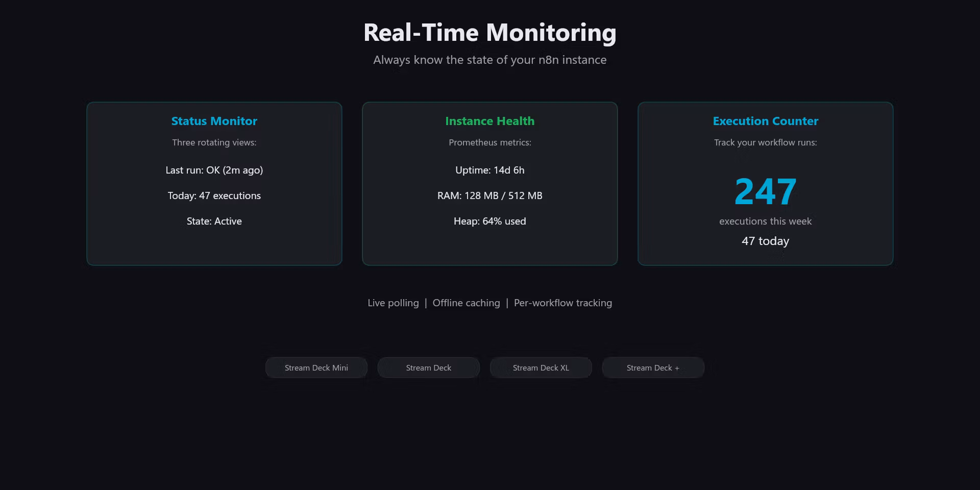
Task: Click the large 247 executions number
Action: pos(765,192)
